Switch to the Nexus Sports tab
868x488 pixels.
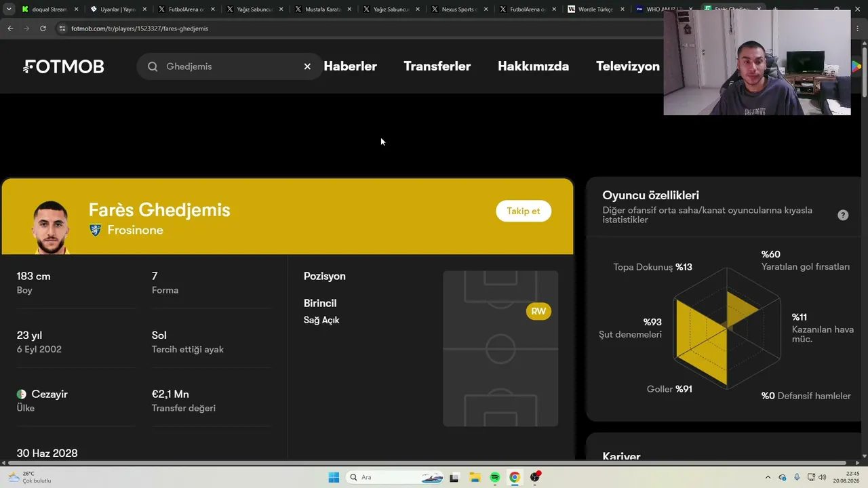[x=458, y=9]
